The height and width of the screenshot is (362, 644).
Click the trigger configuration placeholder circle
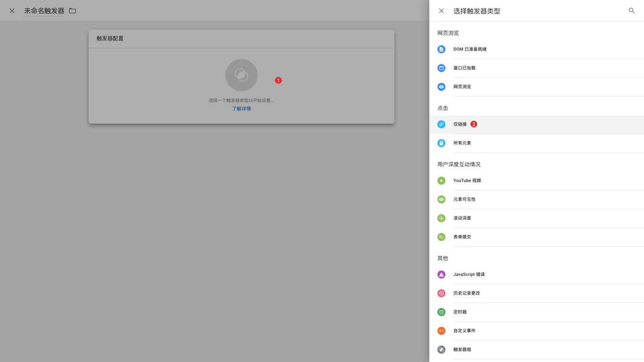[241, 75]
